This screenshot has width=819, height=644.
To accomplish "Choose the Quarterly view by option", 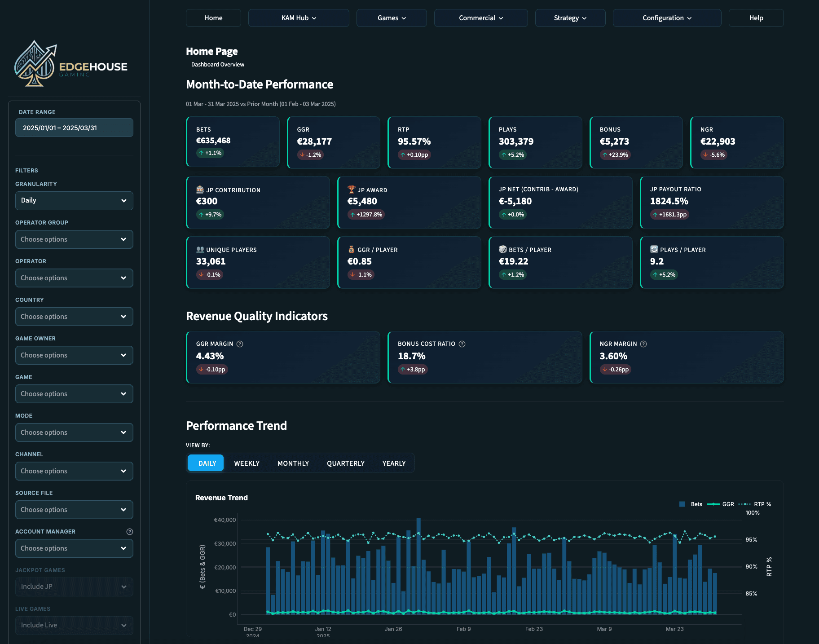I will coord(345,463).
